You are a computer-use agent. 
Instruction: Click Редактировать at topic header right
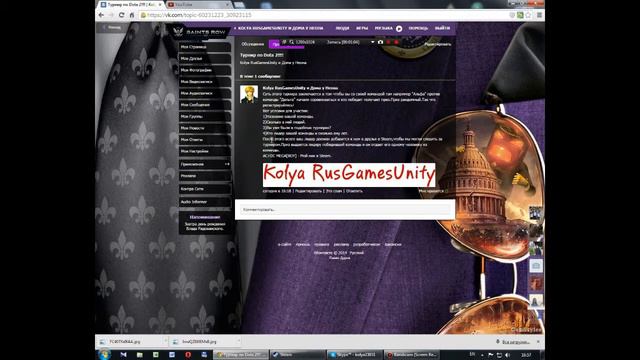tap(438, 44)
